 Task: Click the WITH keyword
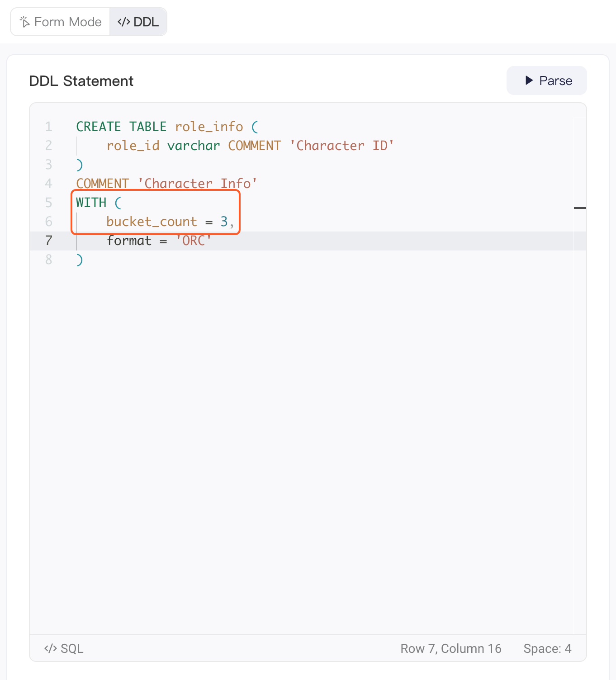[91, 203]
